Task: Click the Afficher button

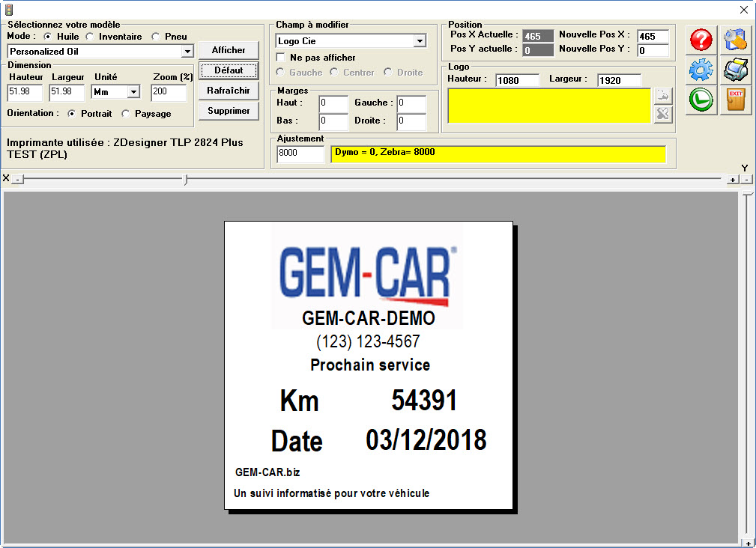Action: click(x=229, y=50)
